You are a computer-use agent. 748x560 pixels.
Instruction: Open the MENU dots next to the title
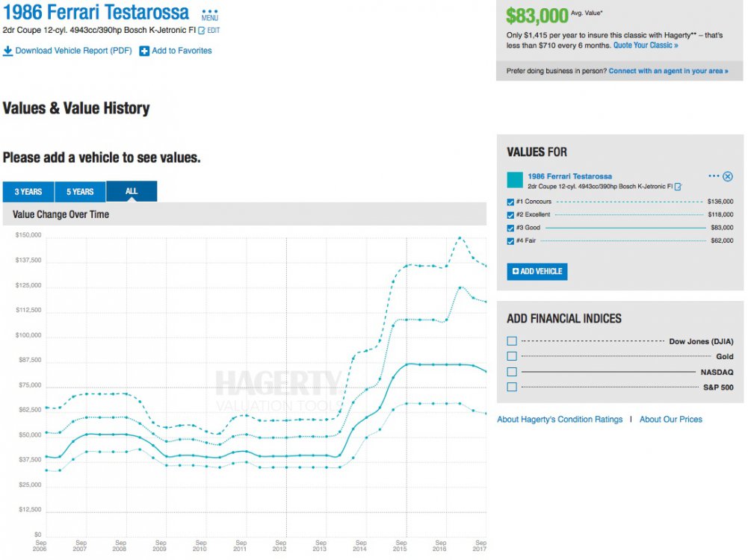pos(210,15)
